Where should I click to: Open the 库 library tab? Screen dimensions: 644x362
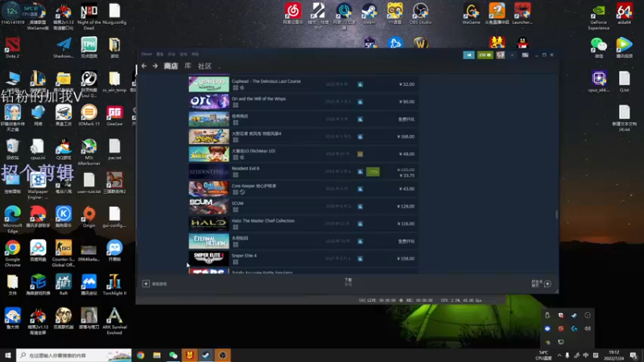[x=188, y=66]
